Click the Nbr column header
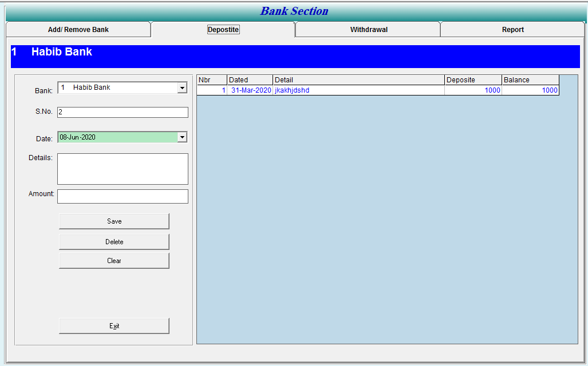 coord(212,80)
